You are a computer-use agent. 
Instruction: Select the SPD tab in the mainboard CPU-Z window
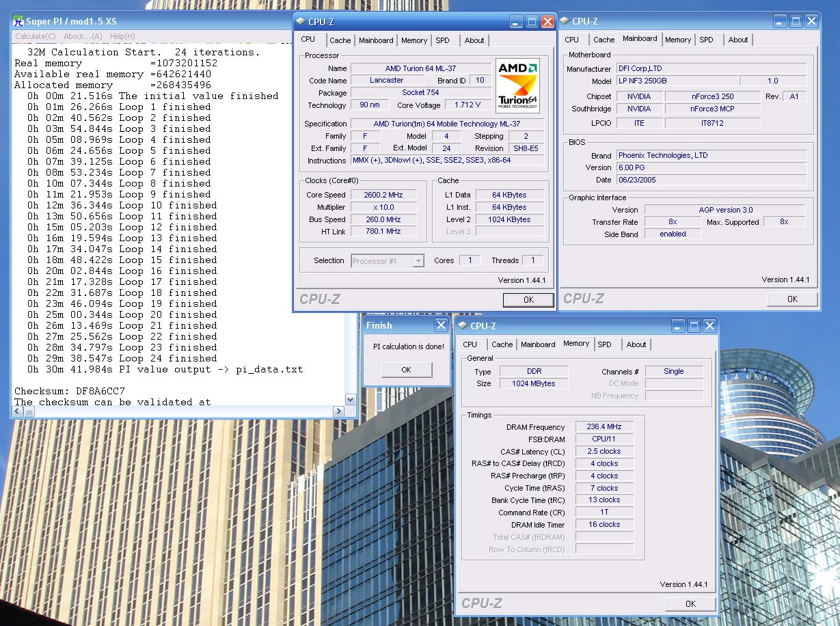(x=707, y=40)
